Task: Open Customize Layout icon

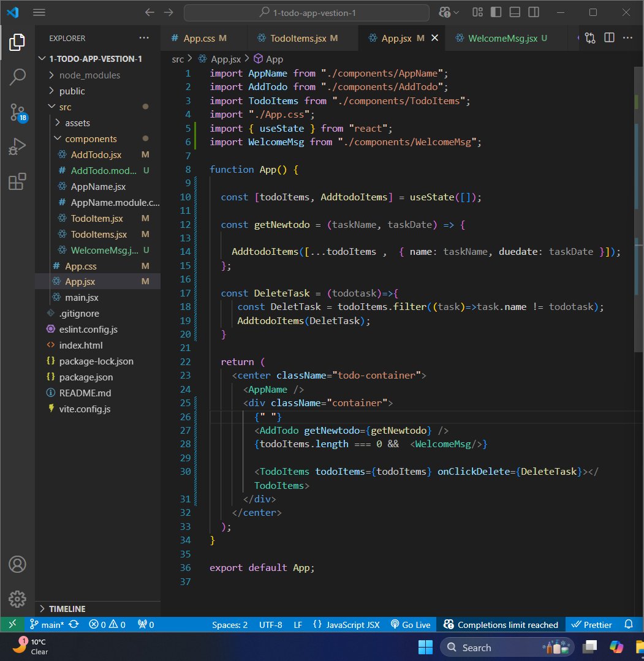Action: coord(477,12)
